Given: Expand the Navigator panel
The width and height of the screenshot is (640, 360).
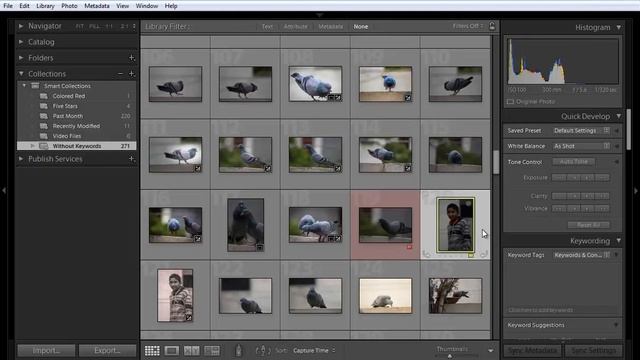Looking at the screenshot, I should click(x=21, y=26).
